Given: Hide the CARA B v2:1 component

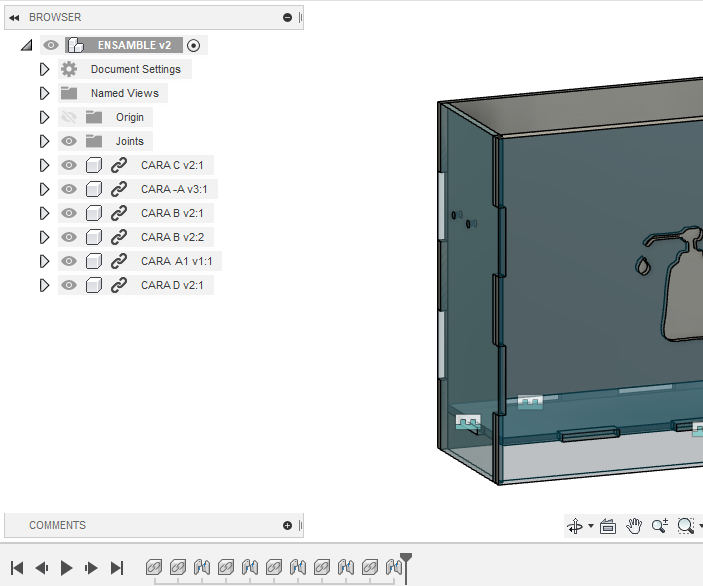Looking at the screenshot, I should click(x=69, y=213).
